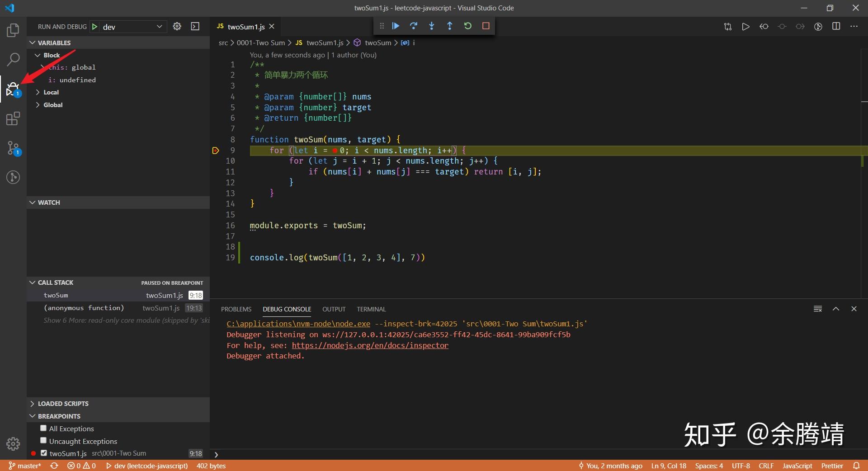
Task: Step Into the current function call
Action: click(432, 26)
